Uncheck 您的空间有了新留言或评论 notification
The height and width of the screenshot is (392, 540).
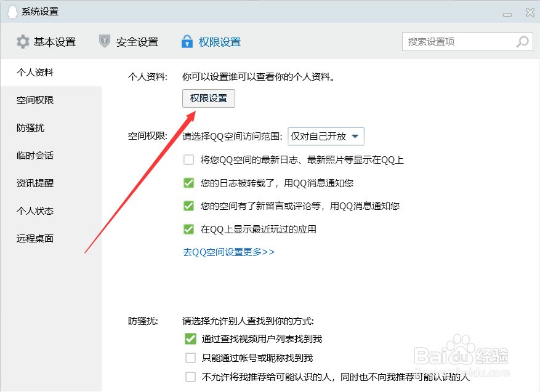[188, 206]
